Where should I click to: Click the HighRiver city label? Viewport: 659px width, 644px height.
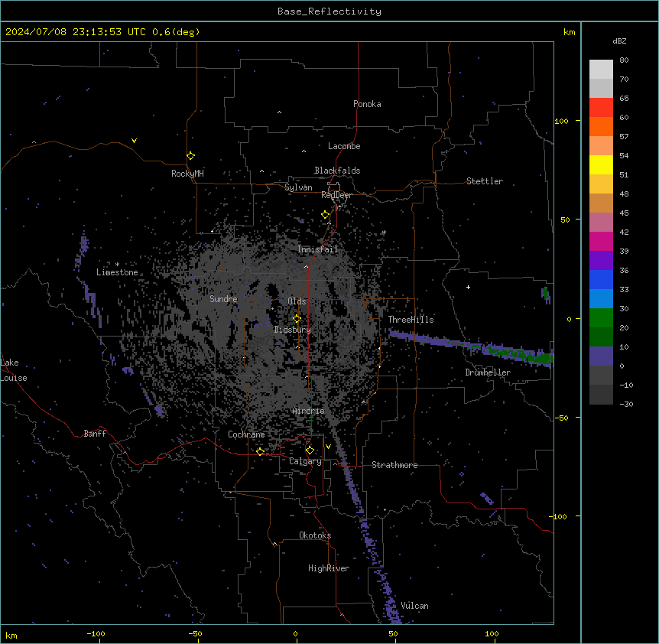(329, 568)
